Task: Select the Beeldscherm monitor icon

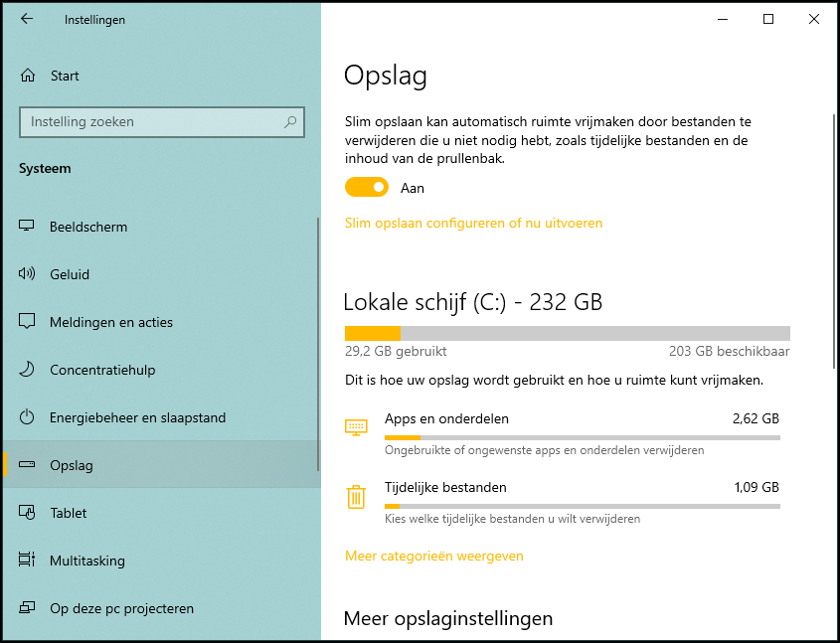Action: pos(26,226)
